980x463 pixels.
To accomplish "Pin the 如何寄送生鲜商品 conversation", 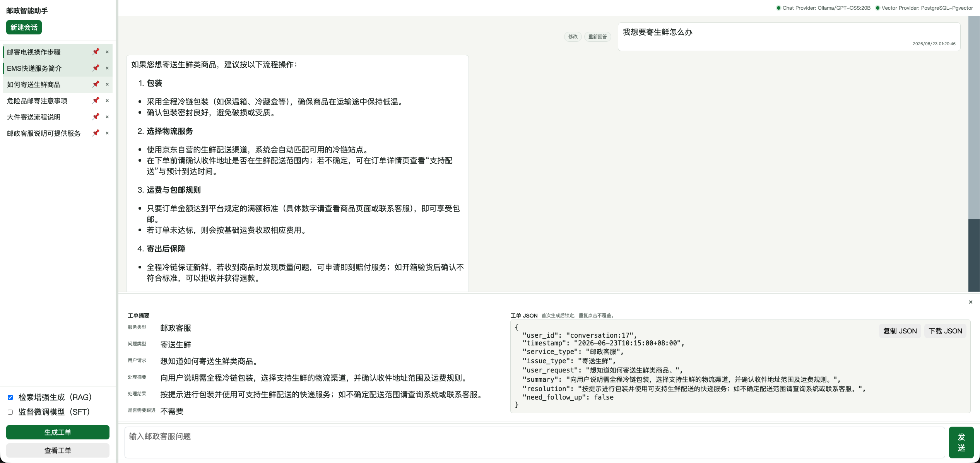I will tap(96, 84).
